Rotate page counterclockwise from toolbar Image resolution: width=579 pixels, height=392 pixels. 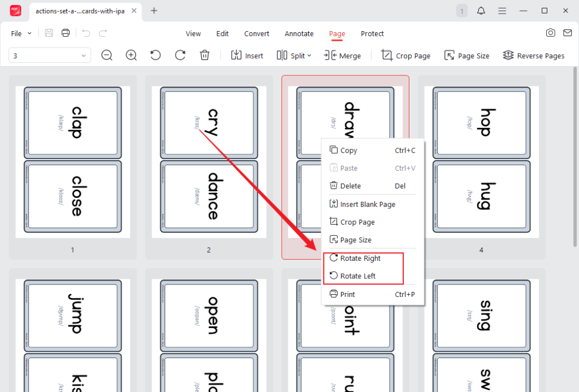[x=155, y=55]
